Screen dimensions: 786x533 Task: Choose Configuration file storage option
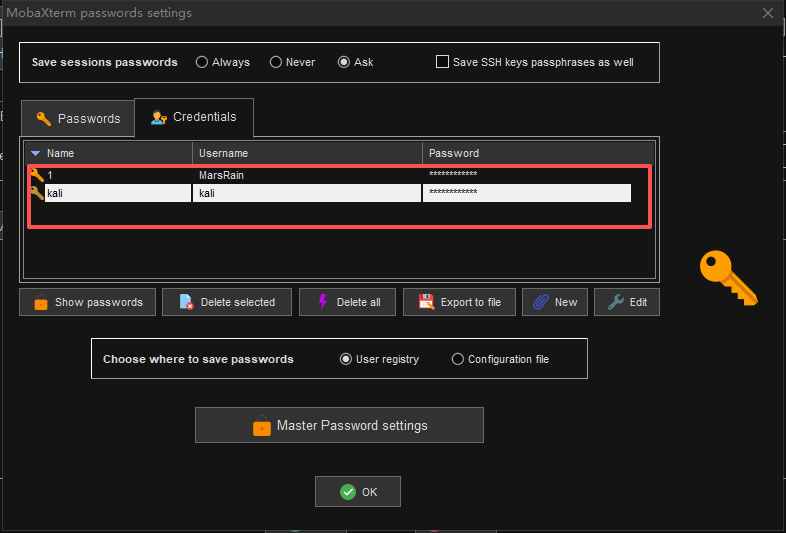pos(458,359)
